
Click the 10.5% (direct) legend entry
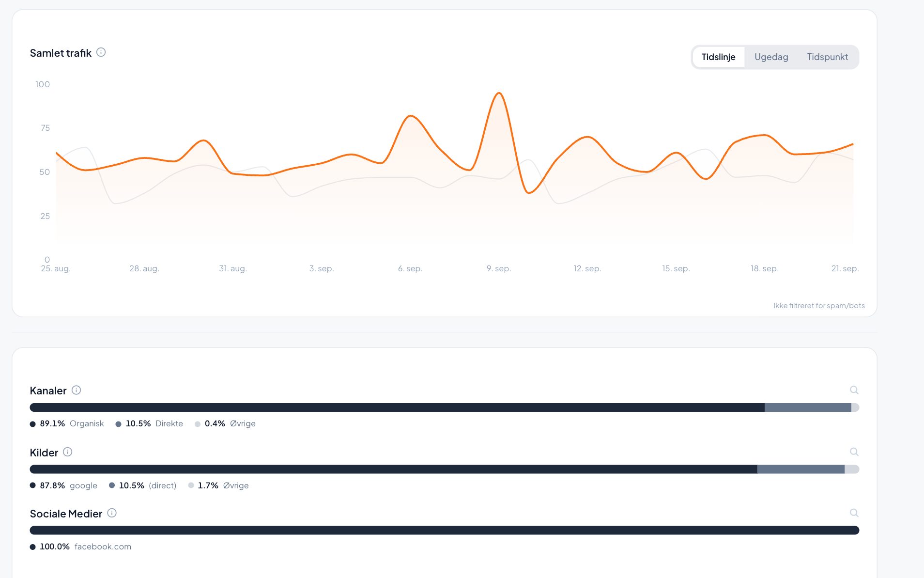click(x=143, y=485)
